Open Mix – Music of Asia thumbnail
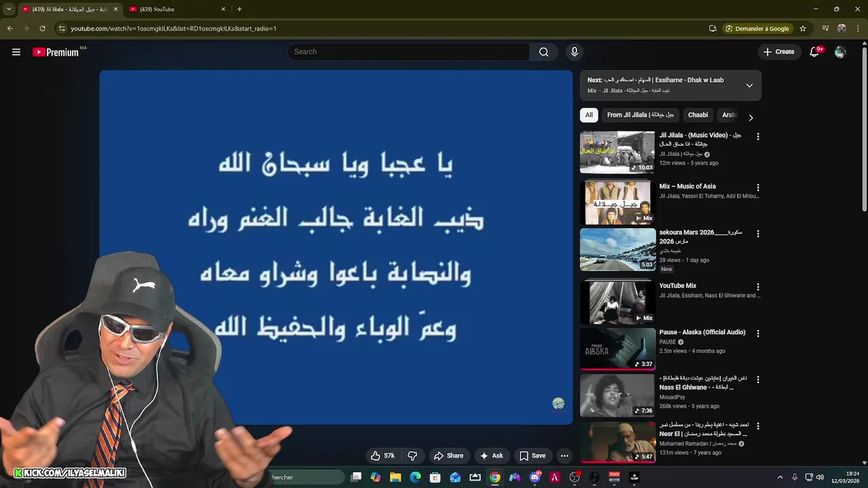 click(x=617, y=203)
